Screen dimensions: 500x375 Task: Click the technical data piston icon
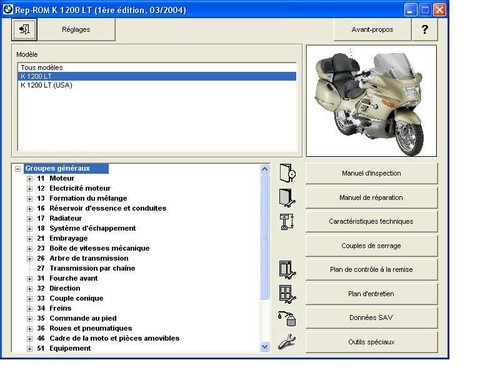(x=287, y=222)
